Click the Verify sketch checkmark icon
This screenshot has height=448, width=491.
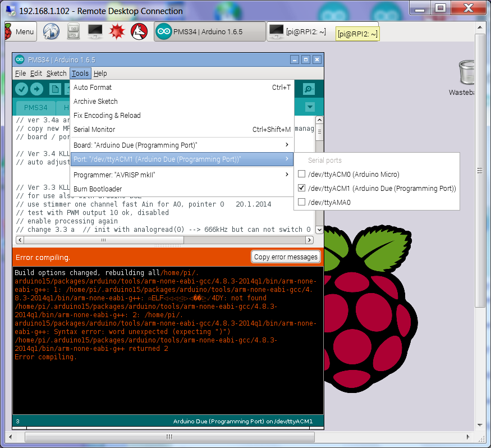click(x=21, y=89)
